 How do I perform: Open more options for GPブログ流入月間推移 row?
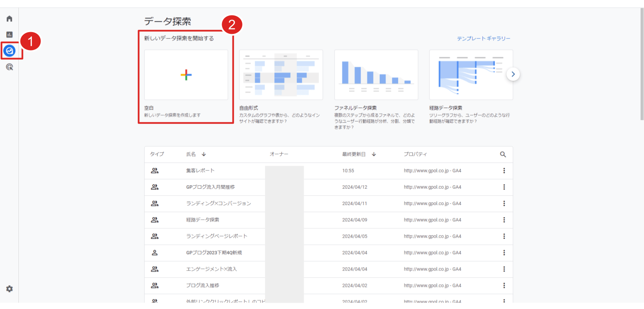tap(504, 187)
